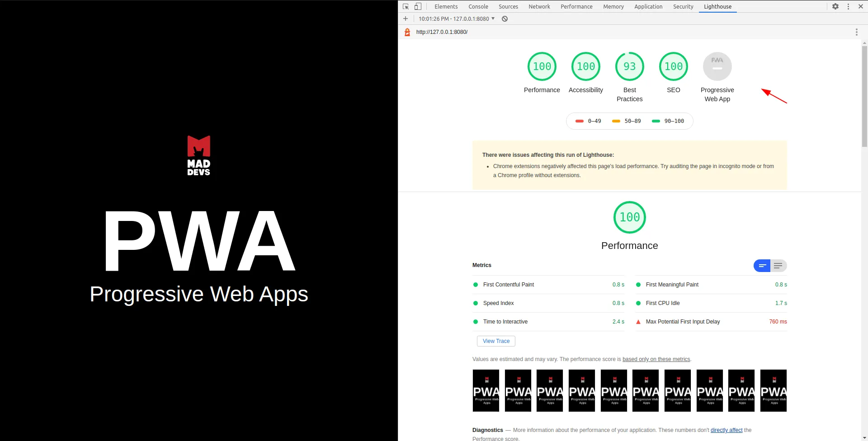This screenshot has height=441, width=868.
Task: Click the First Meaningful Paint metric
Action: coord(711,285)
